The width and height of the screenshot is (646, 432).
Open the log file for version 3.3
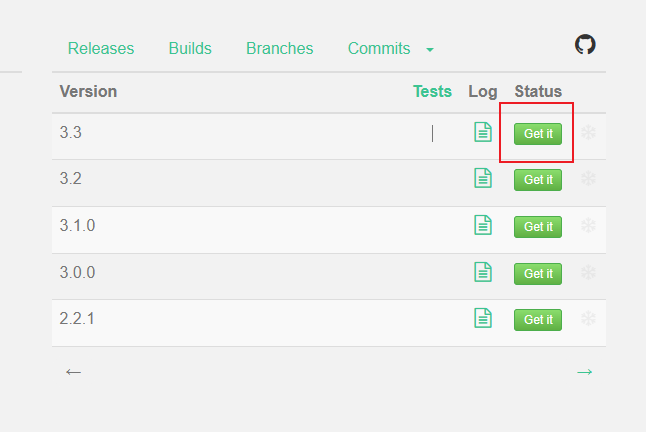coord(483,132)
